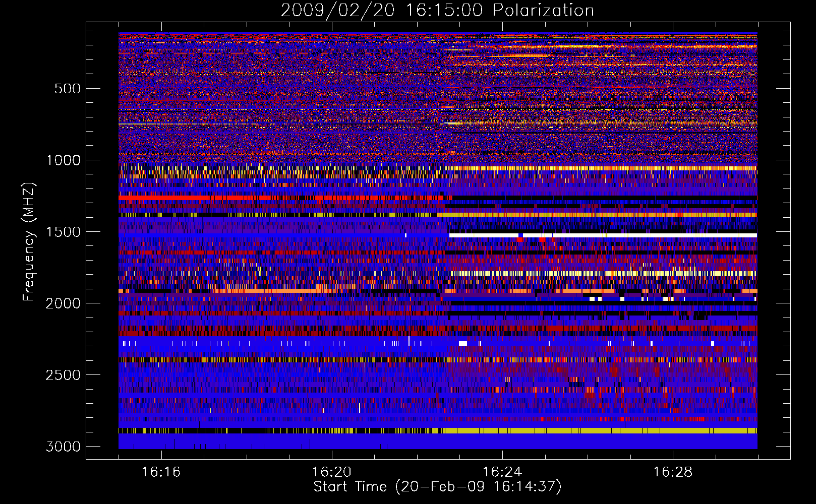The height and width of the screenshot is (504, 816).
Task: Click the white horizontal band near 1500 MHz
Action: [603, 235]
